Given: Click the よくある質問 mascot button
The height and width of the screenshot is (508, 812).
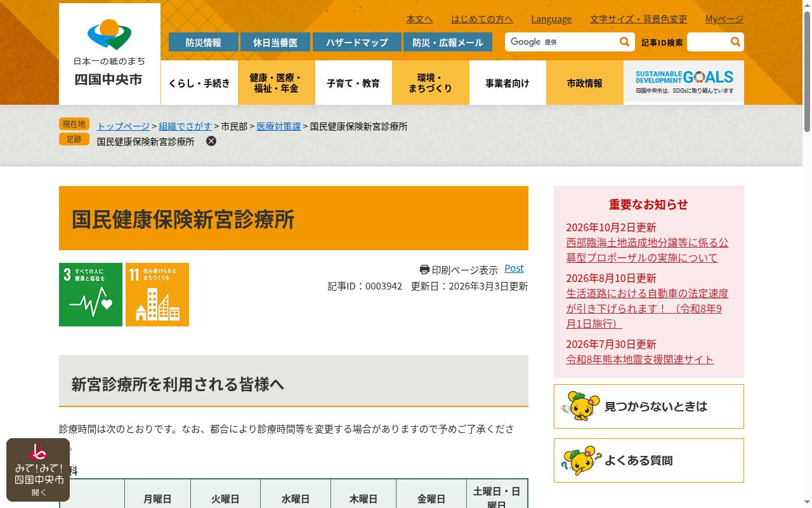Looking at the screenshot, I should coord(649,460).
